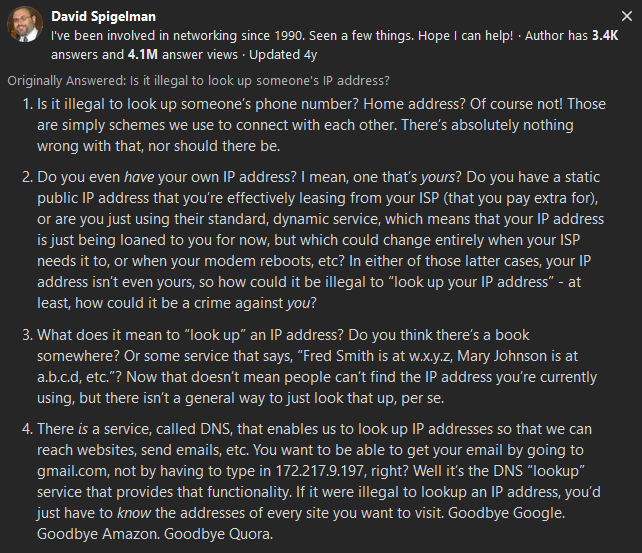Click the author's networking credential text
642x553 pixels.
(x=280, y=33)
